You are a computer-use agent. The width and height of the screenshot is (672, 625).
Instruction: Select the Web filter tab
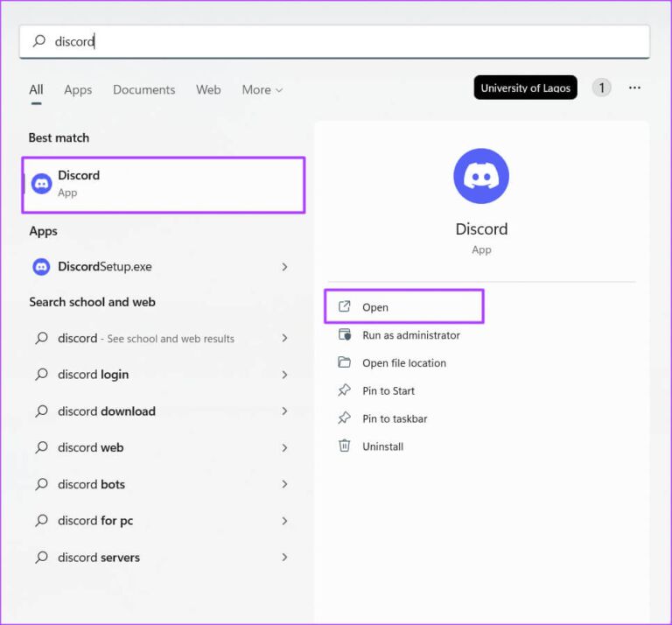tap(208, 89)
